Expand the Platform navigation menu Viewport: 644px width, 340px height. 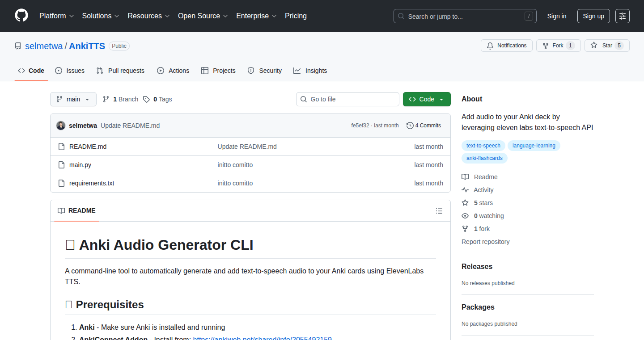coord(56,16)
